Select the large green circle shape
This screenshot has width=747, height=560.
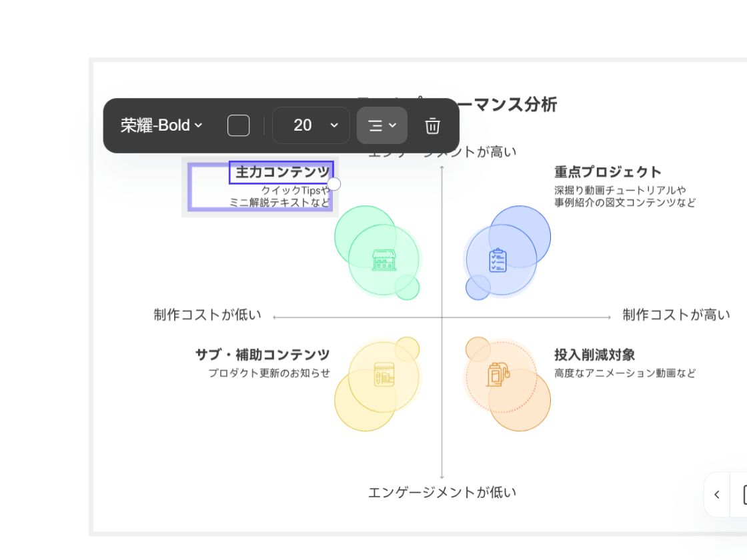pyautogui.click(x=363, y=280)
